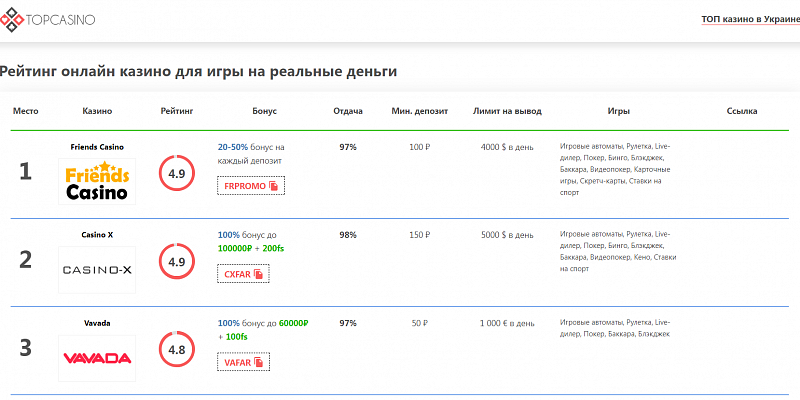Copy the FRPROMO promo code icon
This screenshot has height=400, width=800.
[274, 186]
